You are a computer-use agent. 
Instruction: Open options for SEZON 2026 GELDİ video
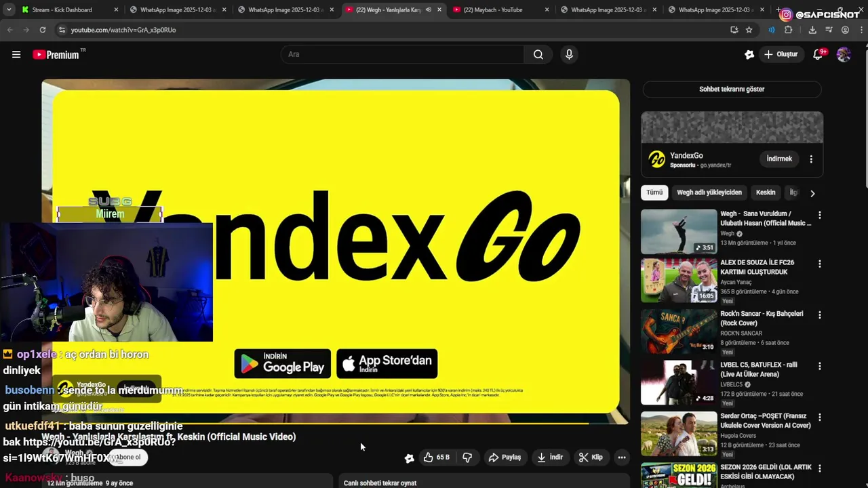coord(819,468)
